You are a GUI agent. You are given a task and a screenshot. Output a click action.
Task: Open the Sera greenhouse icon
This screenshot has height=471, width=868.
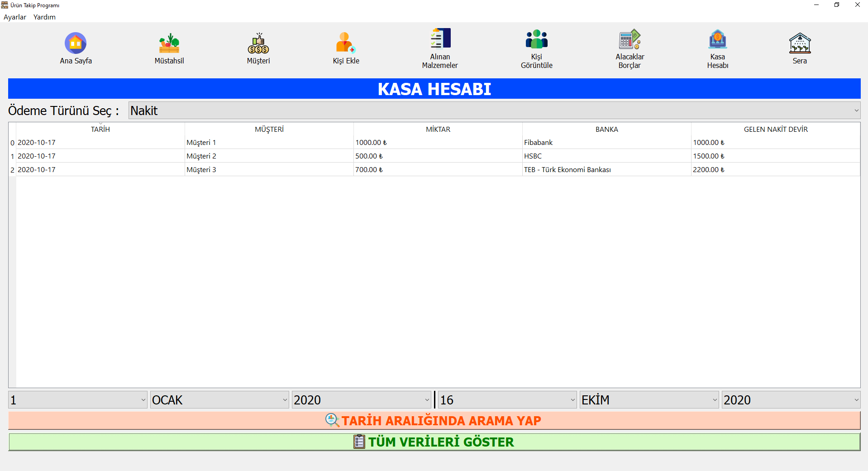(800, 43)
